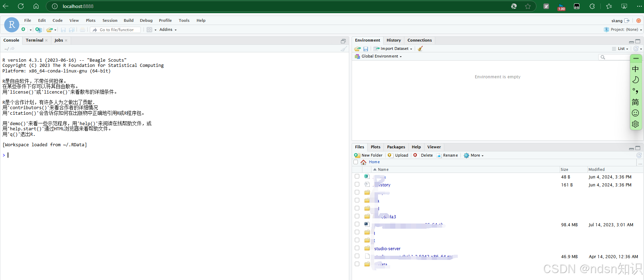Click the browser home button
This screenshot has width=644, height=280.
pos(36,6)
